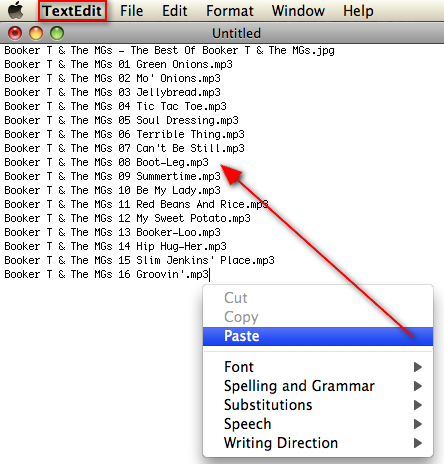Click the line "12 My Sweet Potato.mp3"
Image resolution: width=444 pixels, height=464 pixels.
click(x=127, y=219)
